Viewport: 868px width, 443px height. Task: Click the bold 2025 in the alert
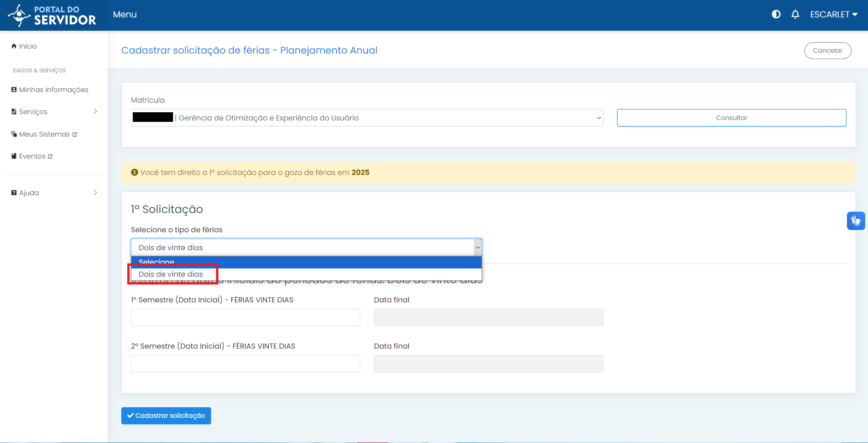click(x=360, y=173)
